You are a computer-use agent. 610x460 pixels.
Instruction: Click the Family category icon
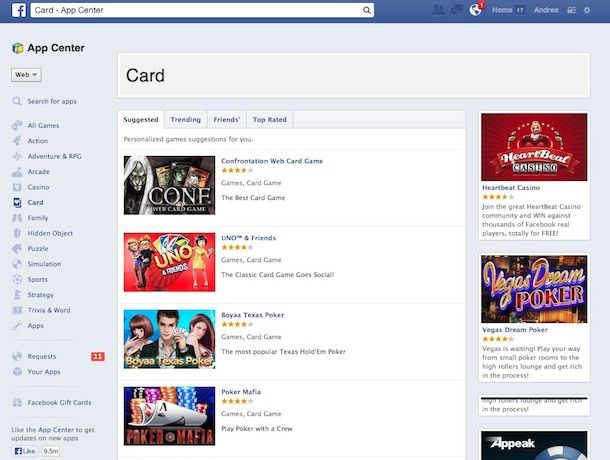point(17,218)
